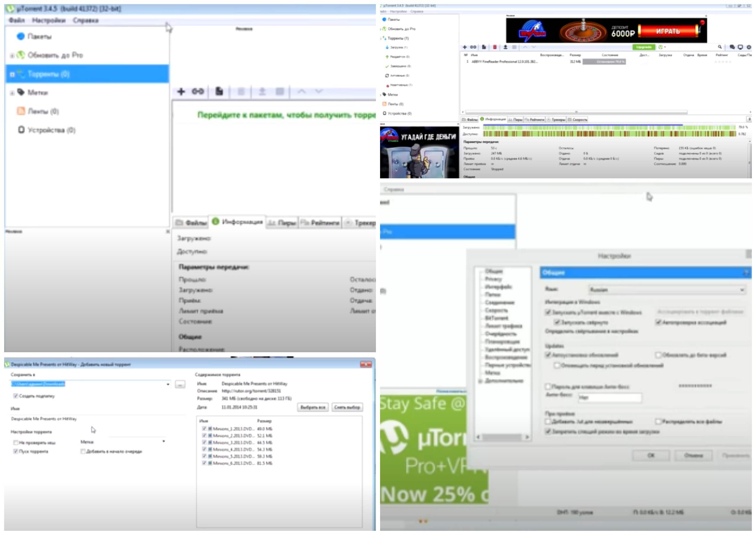This screenshot has width=756, height=535.
Task: Click the horizontal scrollbar under the ABBYY torrent list
Action: click(576, 112)
